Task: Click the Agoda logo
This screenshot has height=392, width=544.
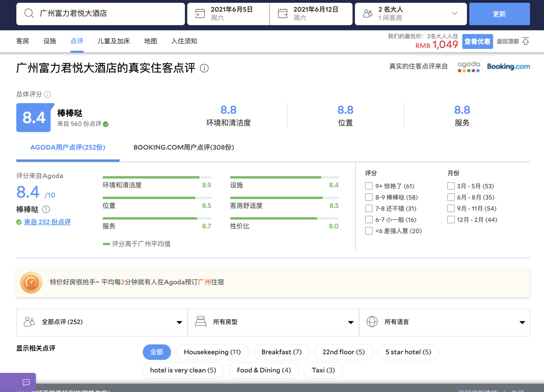Action: point(469,67)
